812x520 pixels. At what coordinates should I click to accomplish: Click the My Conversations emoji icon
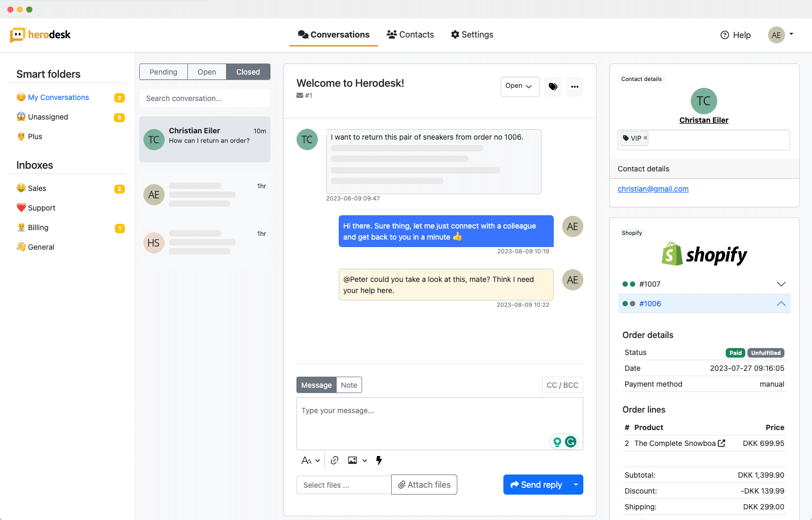click(x=21, y=97)
